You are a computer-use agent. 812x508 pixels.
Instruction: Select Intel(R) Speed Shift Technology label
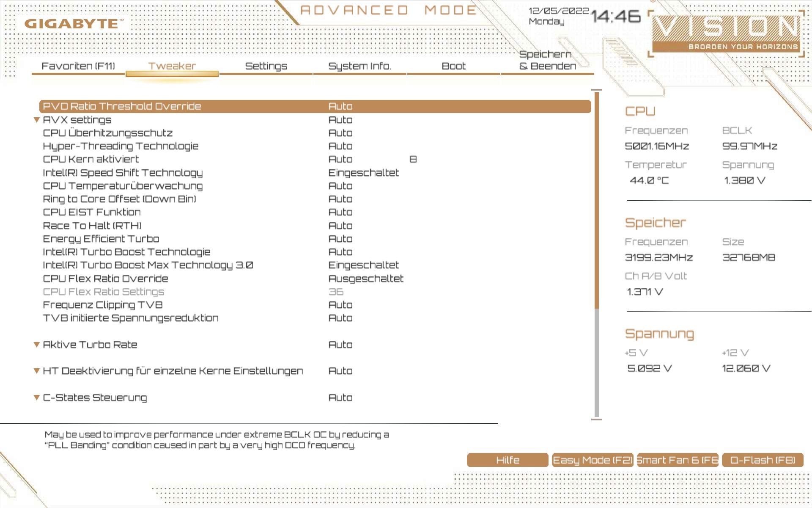[123, 173]
